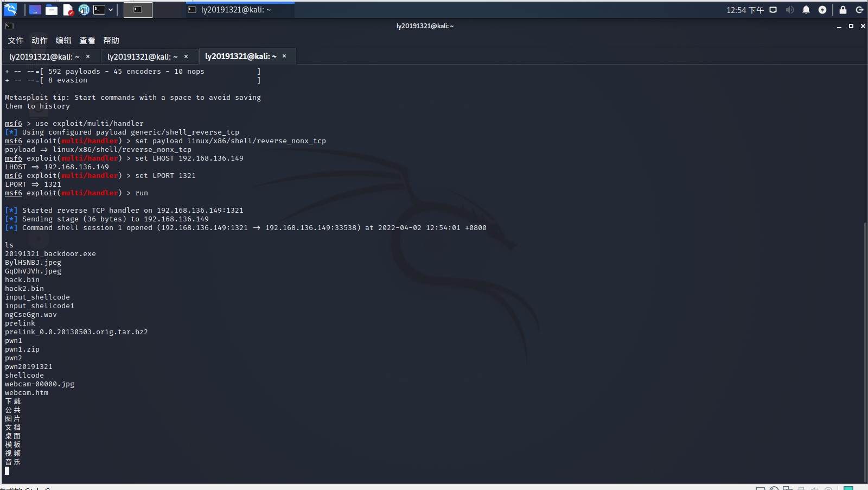Click the shellcode file name
This screenshot has width=868, height=490.
(x=24, y=376)
